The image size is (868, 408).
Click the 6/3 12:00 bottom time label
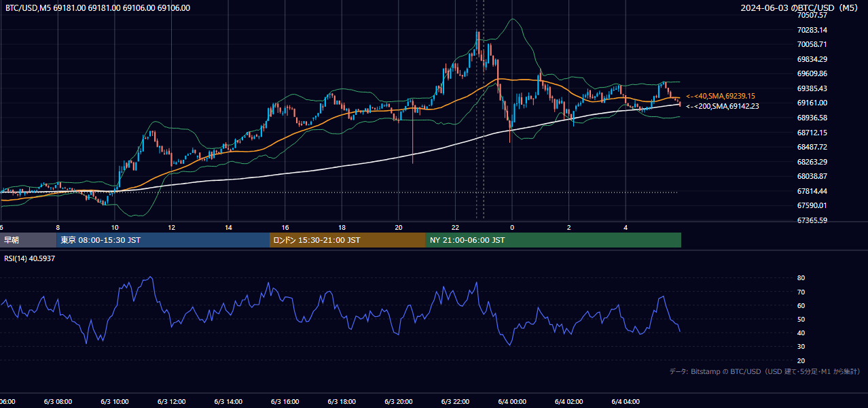tap(171, 402)
